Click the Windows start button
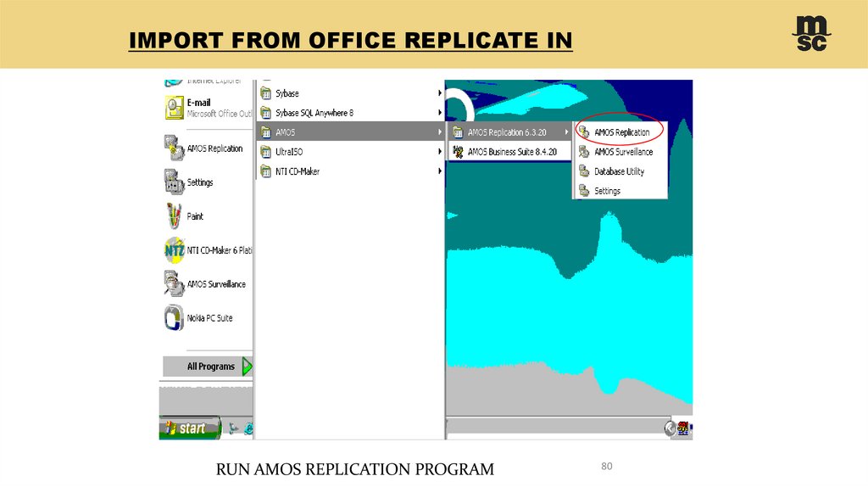 [189, 428]
